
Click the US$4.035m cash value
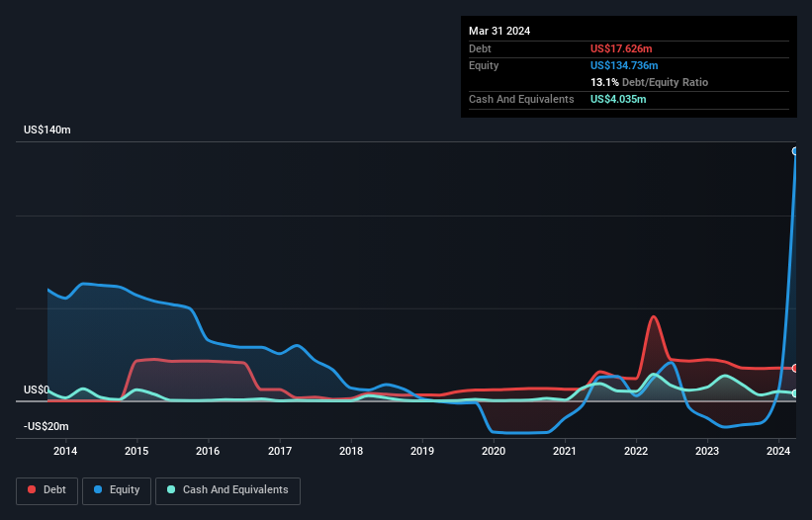tap(618, 99)
